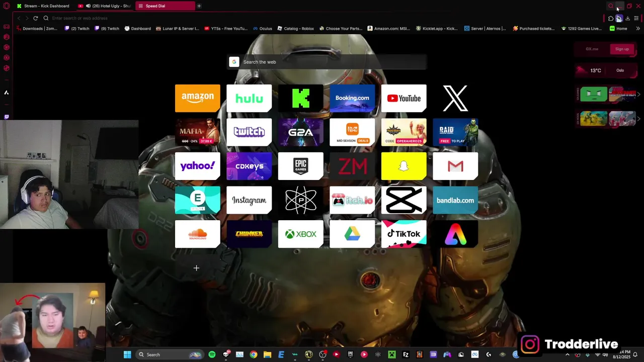Add a new speed dial site with plus
This screenshot has width=644, height=362.
196,268
